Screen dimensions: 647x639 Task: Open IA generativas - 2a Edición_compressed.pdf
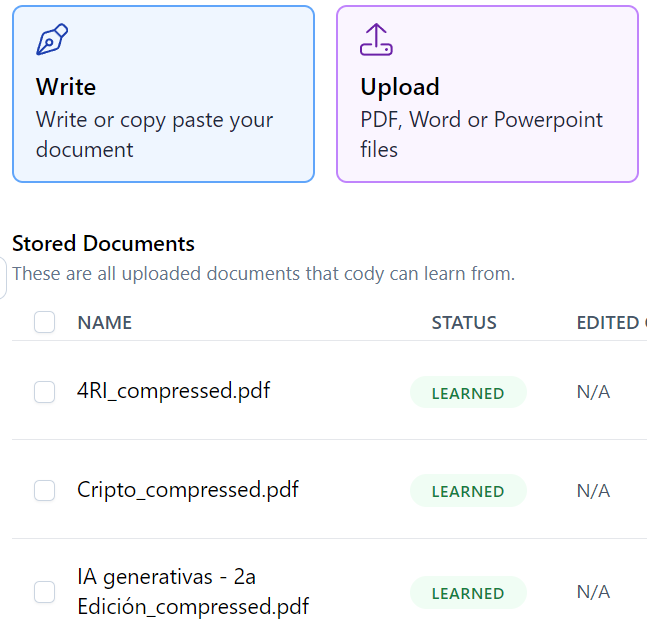pyautogui.click(x=193, y=592)
